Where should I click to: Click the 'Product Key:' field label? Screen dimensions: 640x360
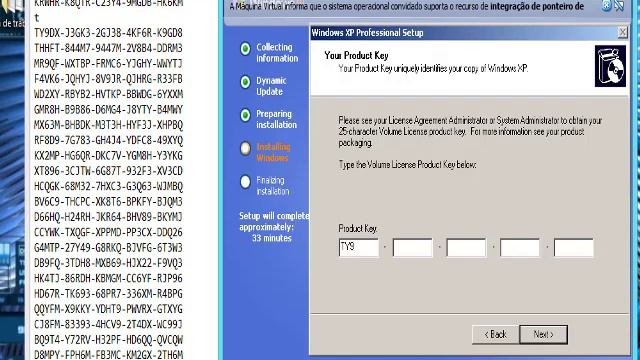[x=358, y=229]
